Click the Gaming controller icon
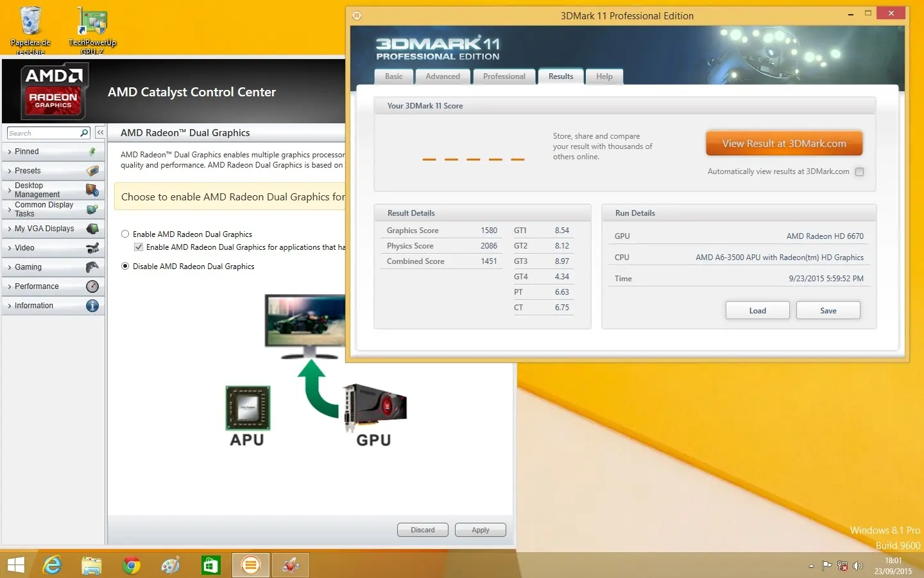This screenshot has height=578, width=924. click(x=92, y=267)
